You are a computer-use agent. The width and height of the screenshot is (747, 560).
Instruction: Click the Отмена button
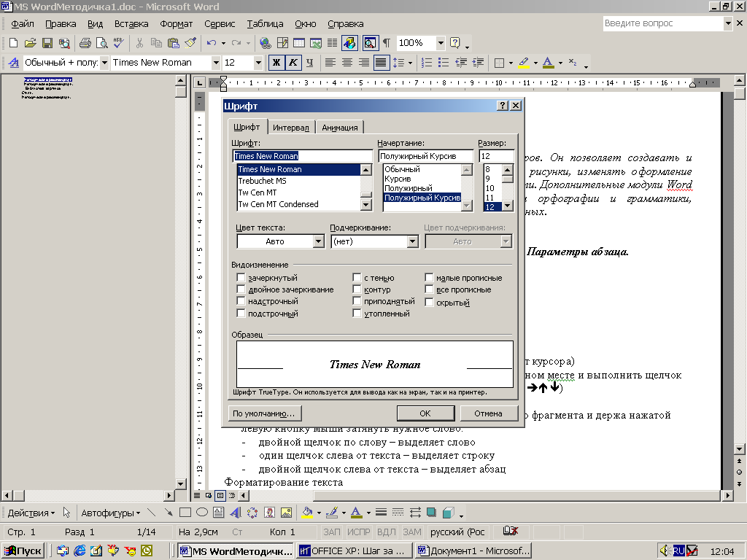point(488,413)
